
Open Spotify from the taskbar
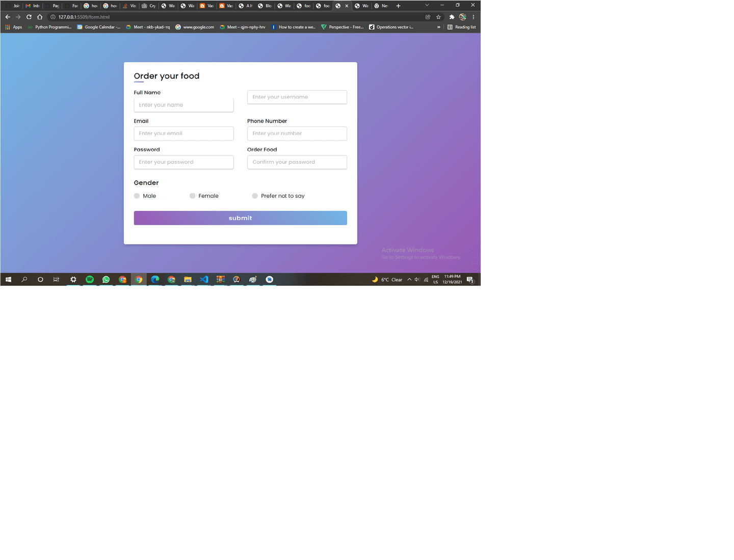90,279
